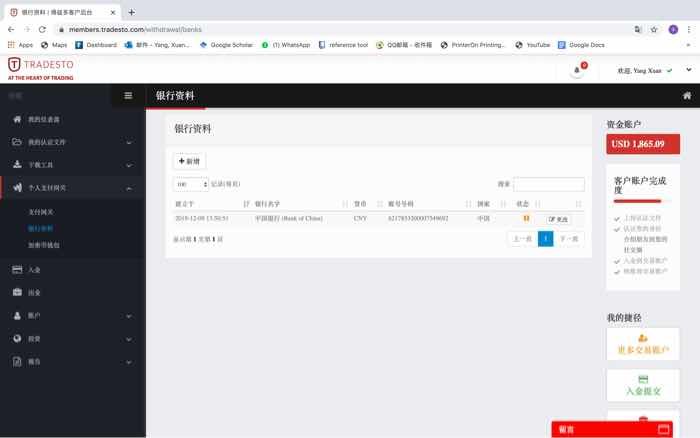Select the 银行资料 browser tab
The width and height of the screenshot is (700, 438).
click(x=62, y=13)
